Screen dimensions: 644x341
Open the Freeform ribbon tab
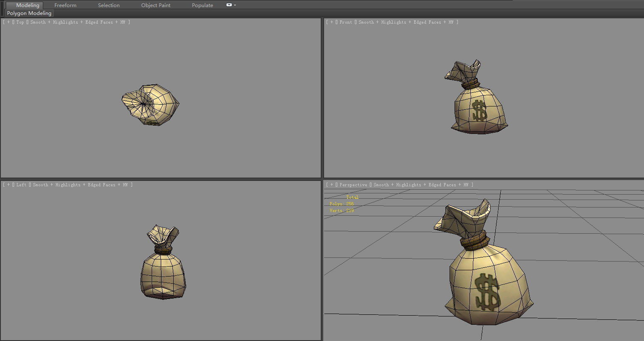65,5
